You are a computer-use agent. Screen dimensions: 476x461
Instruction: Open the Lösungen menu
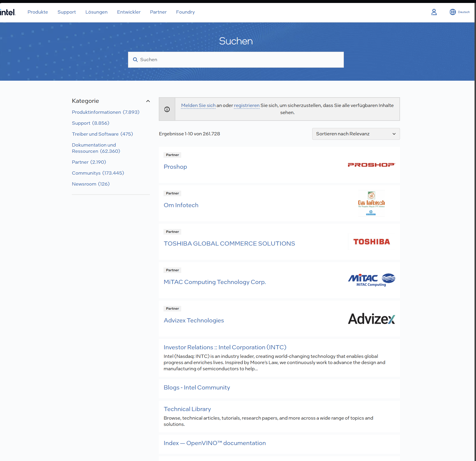[96, 12]
